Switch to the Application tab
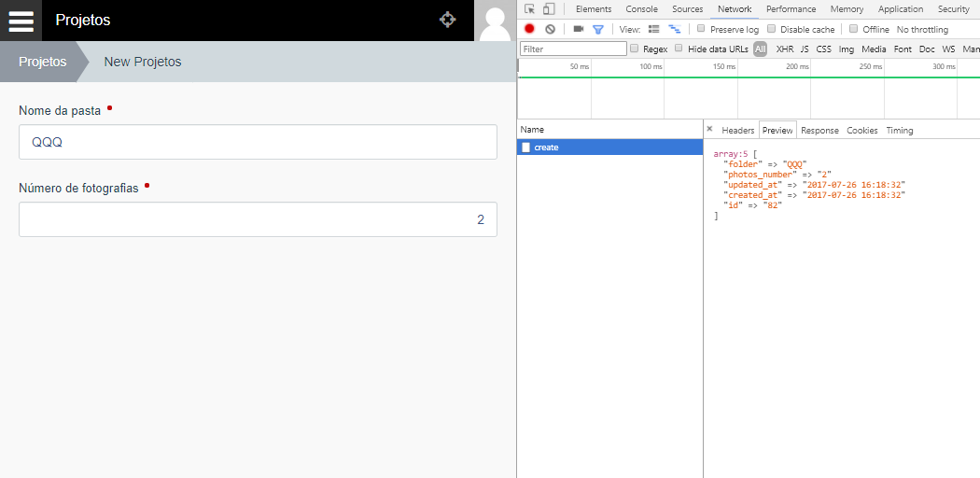Screen dimensions: 980x478 click(x=901, y=8)
